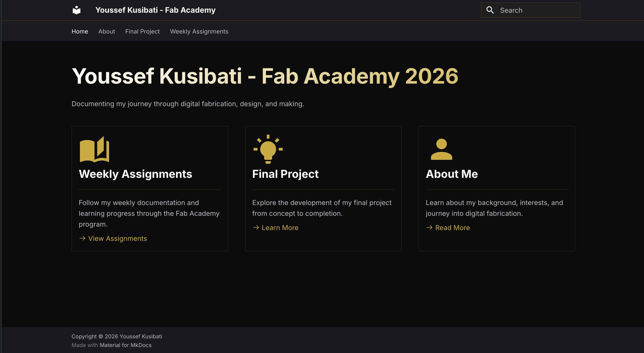Open Final Project from the navigation bar
The height and width of the screenshot is (353, 644).
pos(142,31)
